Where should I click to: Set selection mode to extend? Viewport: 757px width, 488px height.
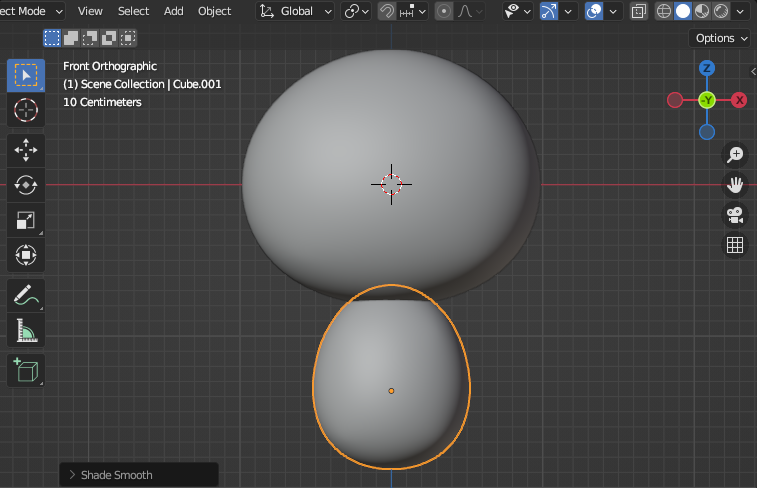(71, 38)
